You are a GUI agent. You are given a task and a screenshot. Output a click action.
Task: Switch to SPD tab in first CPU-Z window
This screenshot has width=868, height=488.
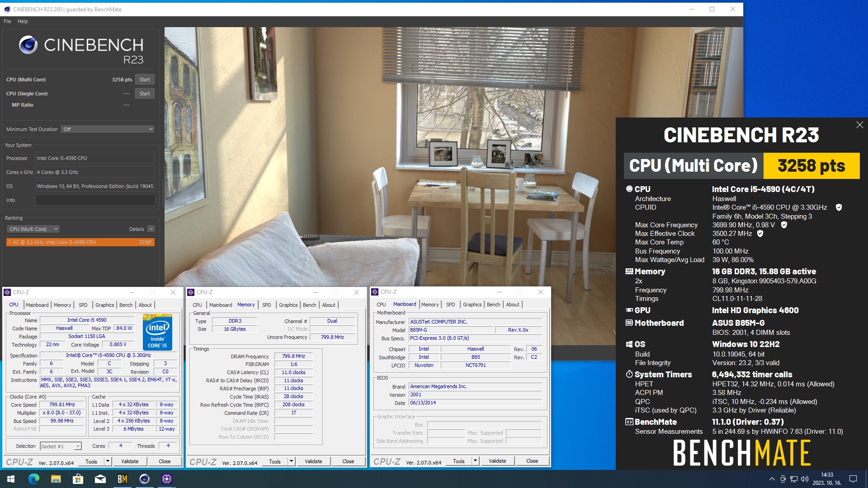83,305
